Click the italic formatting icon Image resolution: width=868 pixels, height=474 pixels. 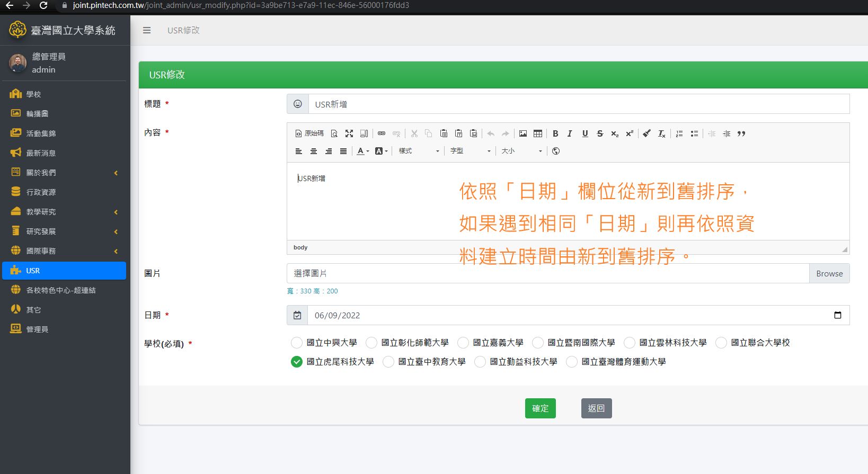pyautogui.click(x=570, y=133)
